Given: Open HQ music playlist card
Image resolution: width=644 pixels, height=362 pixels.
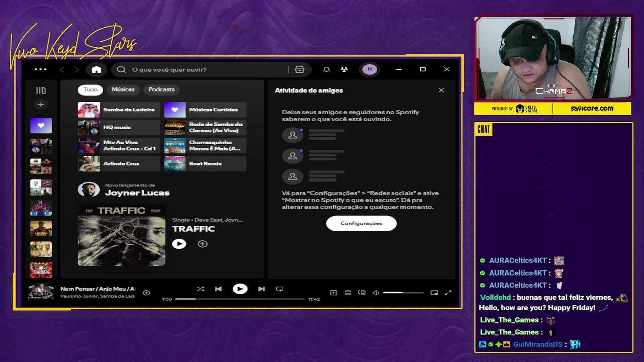Looking at the screenshot, I should pos(119,128).
